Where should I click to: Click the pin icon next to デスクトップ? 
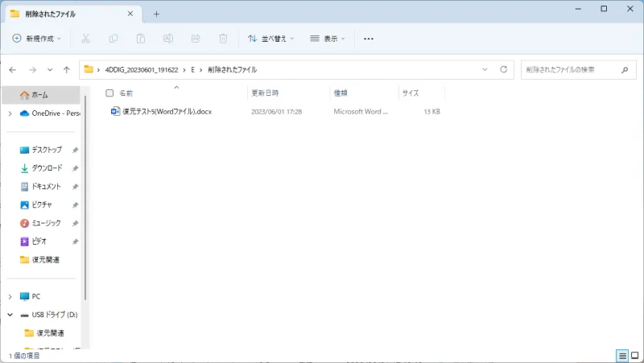(x=75, y=151)
